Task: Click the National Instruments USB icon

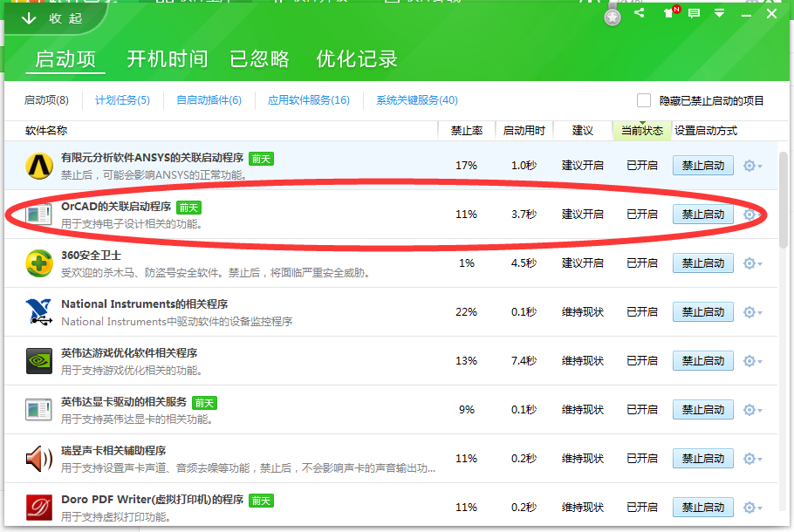Action: click(39, 311)
